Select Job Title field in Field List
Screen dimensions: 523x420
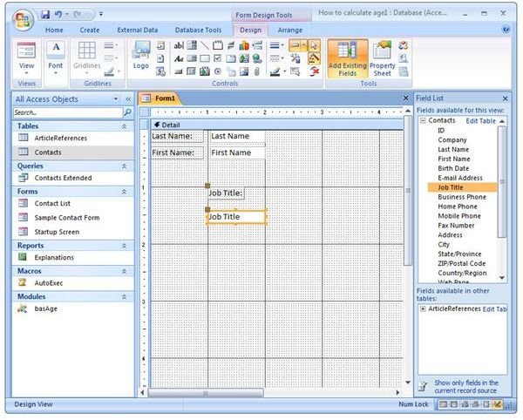462,187
